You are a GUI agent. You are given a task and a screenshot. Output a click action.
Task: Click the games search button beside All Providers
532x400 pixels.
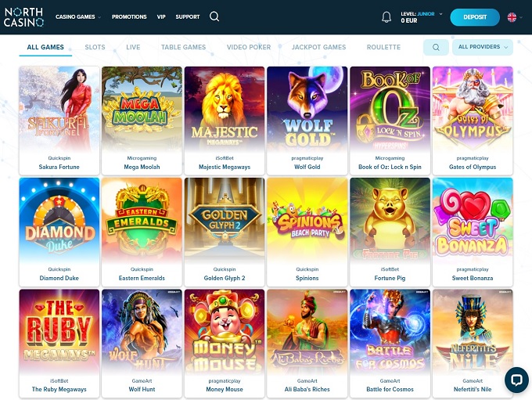pos(436,47)
